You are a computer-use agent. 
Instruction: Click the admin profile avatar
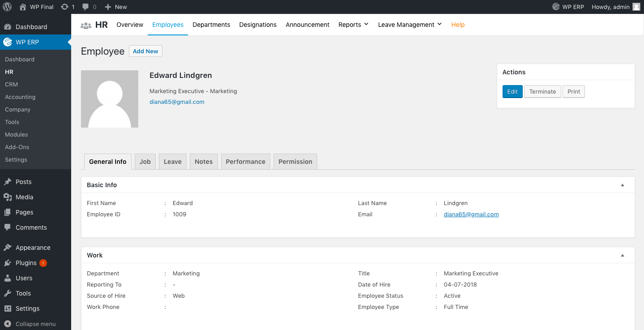point(637,7)
